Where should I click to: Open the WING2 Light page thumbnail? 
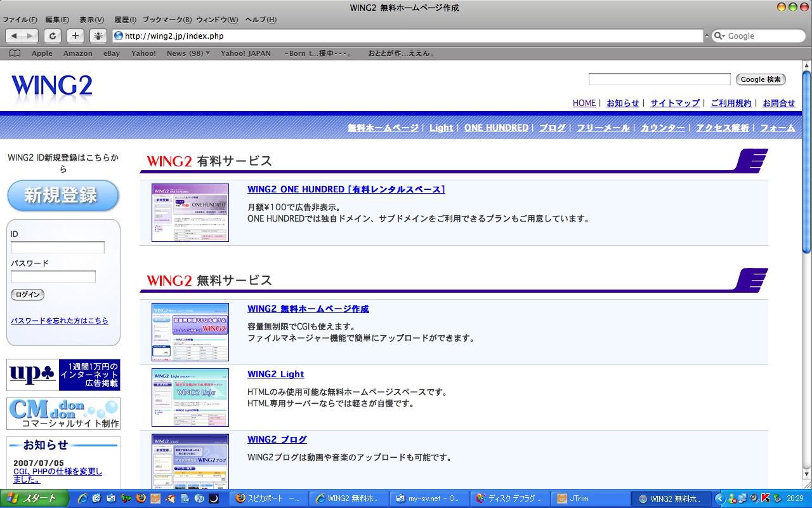coord(190,398)
